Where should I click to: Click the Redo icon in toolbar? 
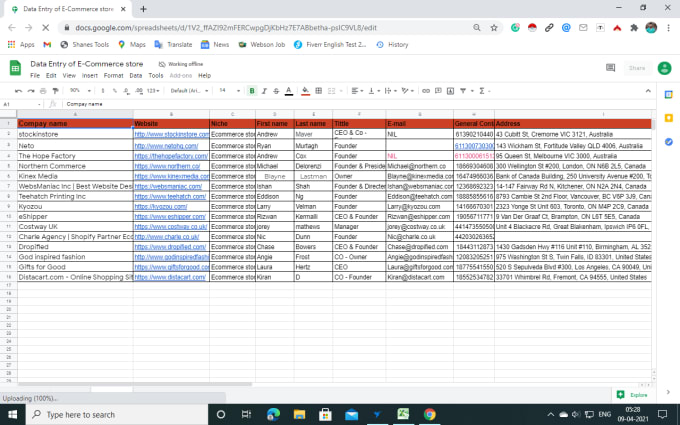(x=31, y=91)
